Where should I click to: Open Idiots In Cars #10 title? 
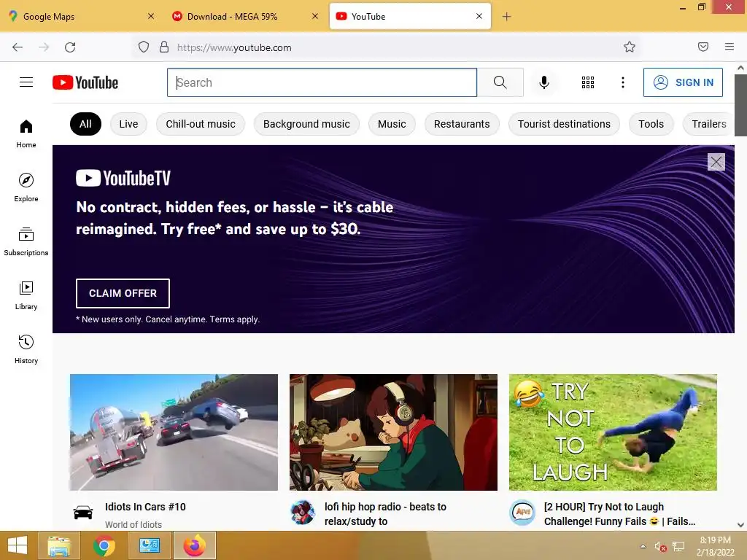145,507
